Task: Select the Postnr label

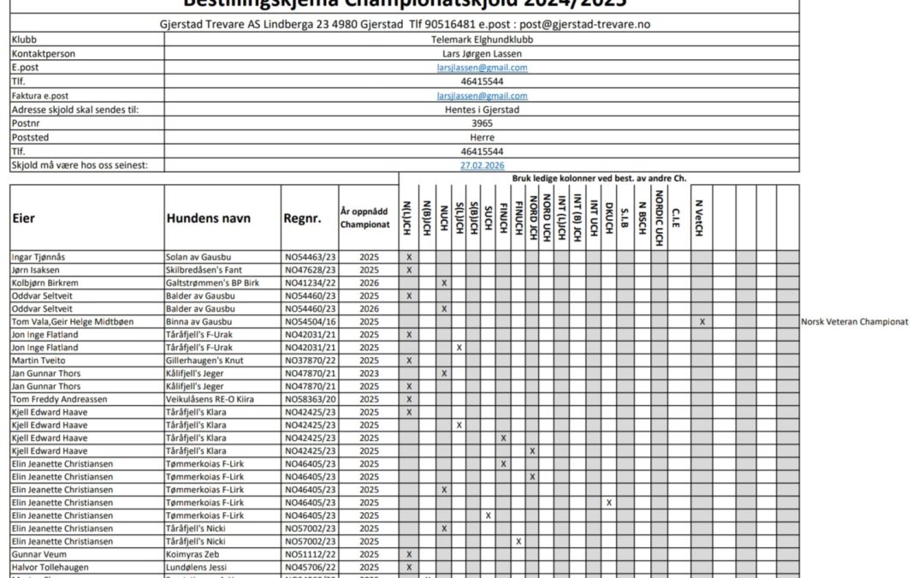Action: coord(26,123)
